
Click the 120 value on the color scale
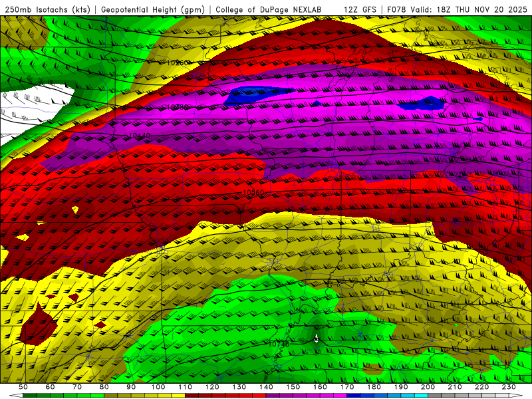point(212,387)
